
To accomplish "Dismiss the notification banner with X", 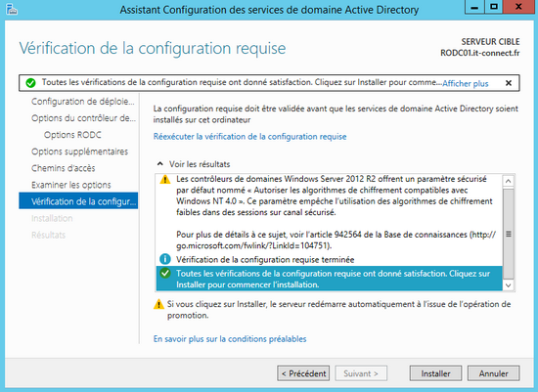I will pyautogui.click(x=509, y=83).
